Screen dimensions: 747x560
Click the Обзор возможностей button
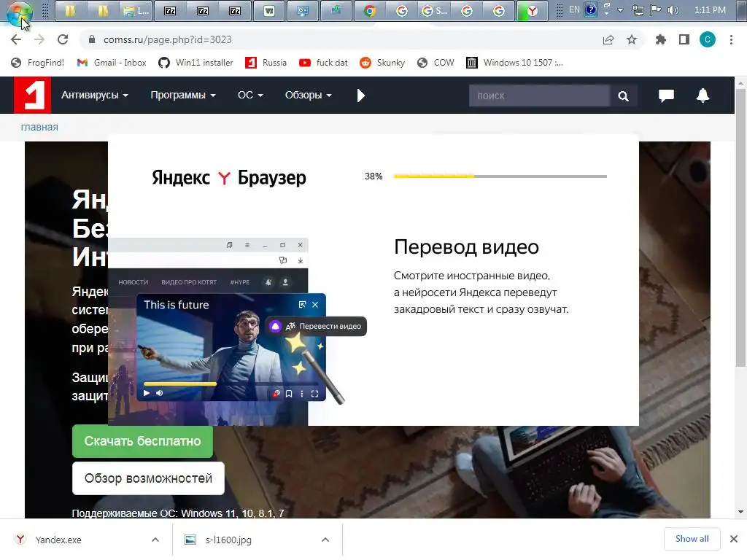pyautogui.click(x=148, y=478)
